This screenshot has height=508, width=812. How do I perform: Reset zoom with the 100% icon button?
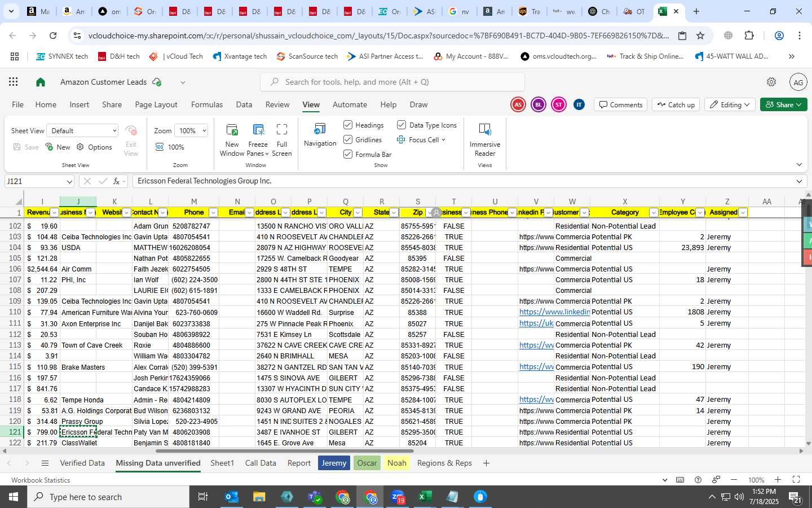(x=170, y=147)
